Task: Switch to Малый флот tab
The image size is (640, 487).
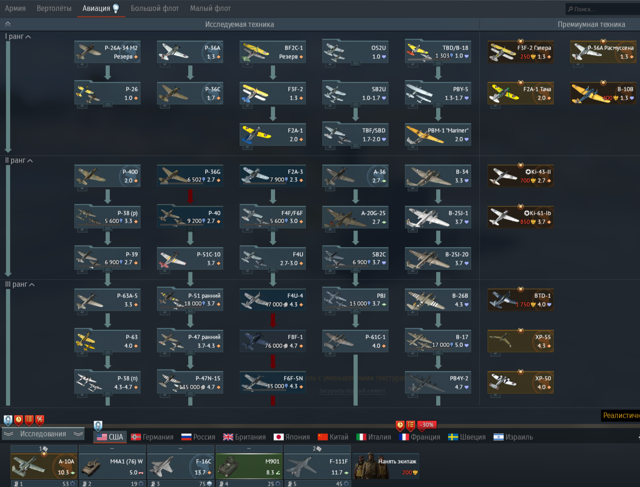Action: tap(210, 8)
